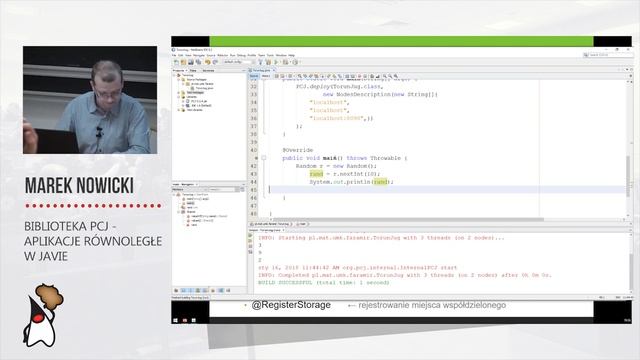Collapse the Libraries node
Screen dimensions: 640x360
(x=178, y=97)
